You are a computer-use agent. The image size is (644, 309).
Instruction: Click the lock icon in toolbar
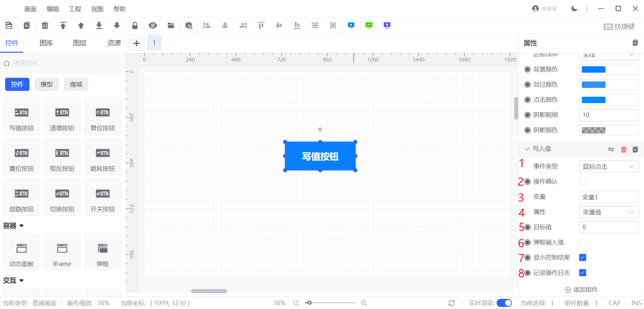pos(135,25)
